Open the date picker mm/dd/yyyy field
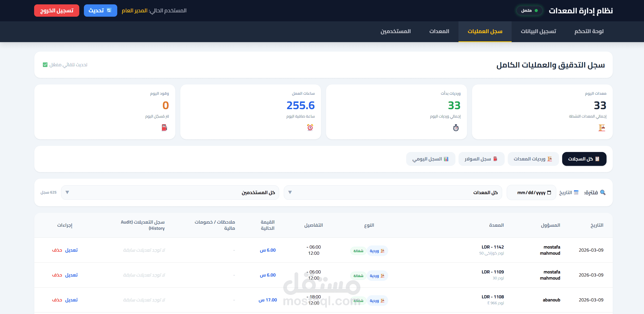Screen dimensions: 644x314 pos(531,193)
